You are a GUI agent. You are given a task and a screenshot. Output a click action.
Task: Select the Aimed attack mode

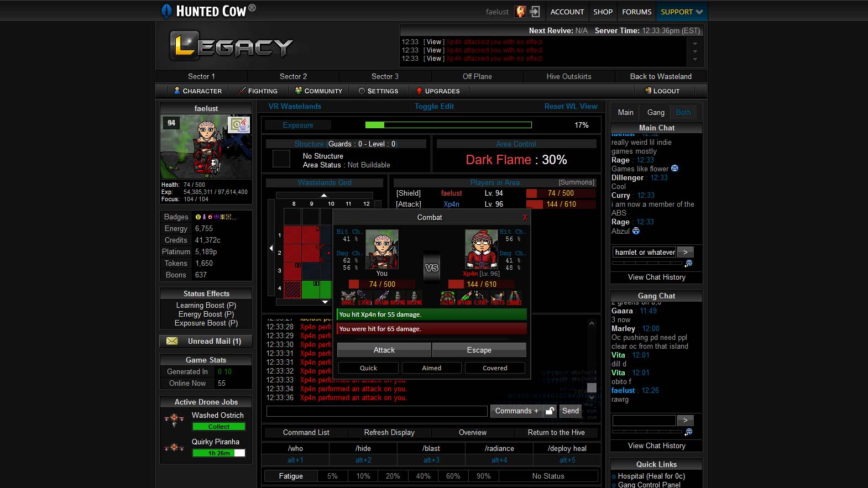(x=432, y=368)
